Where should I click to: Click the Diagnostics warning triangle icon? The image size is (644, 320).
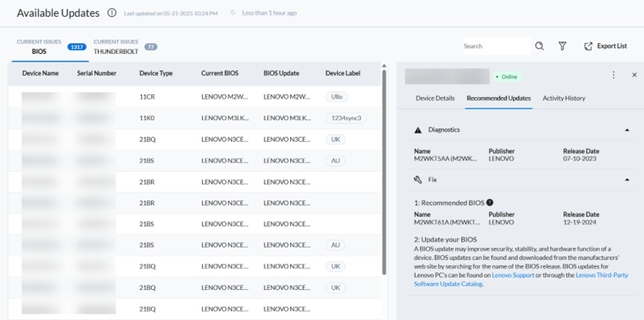418,130
